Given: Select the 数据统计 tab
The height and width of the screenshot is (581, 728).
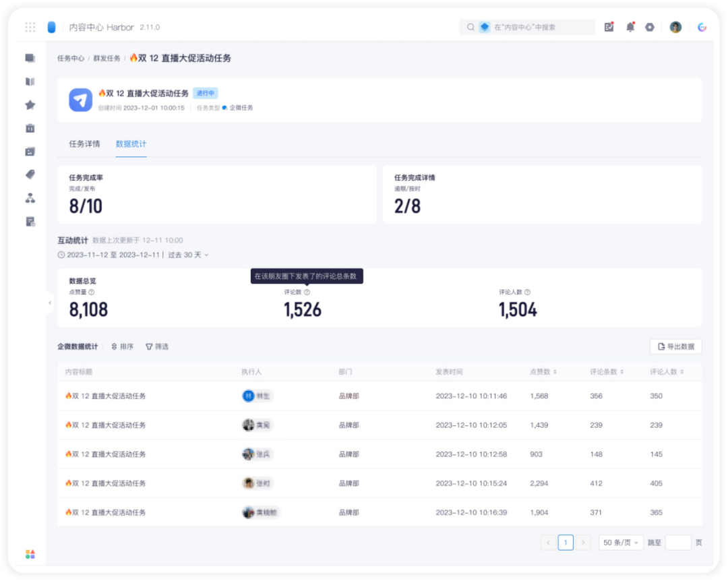Looking at the screenshot, I should pyautogui.click(x=131, y=144).
